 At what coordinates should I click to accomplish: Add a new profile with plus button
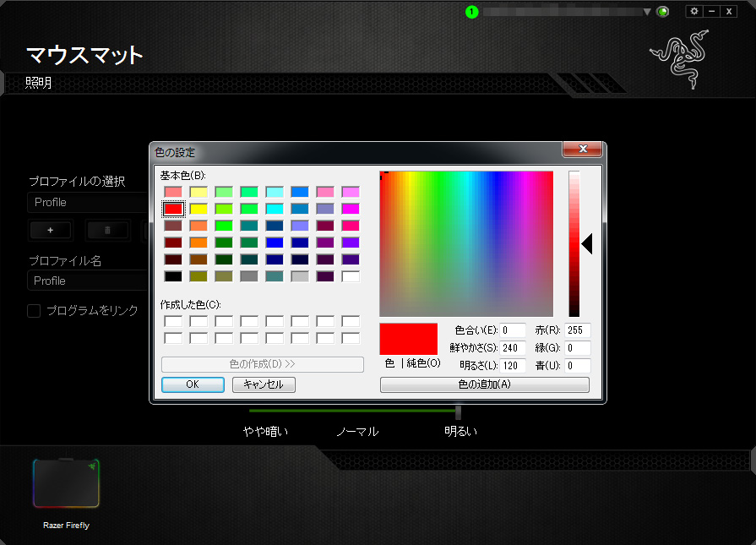click(50, 231)
